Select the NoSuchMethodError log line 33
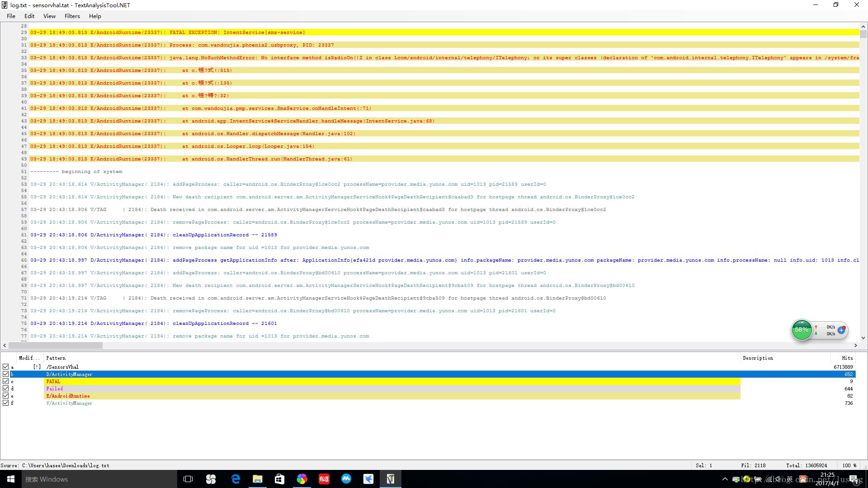 444,58
